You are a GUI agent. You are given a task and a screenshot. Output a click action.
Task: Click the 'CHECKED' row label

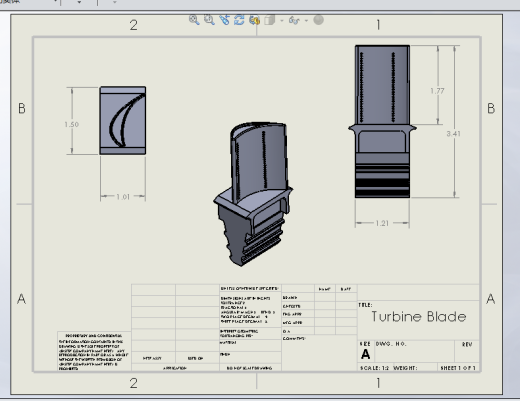(x=291, y=306)
